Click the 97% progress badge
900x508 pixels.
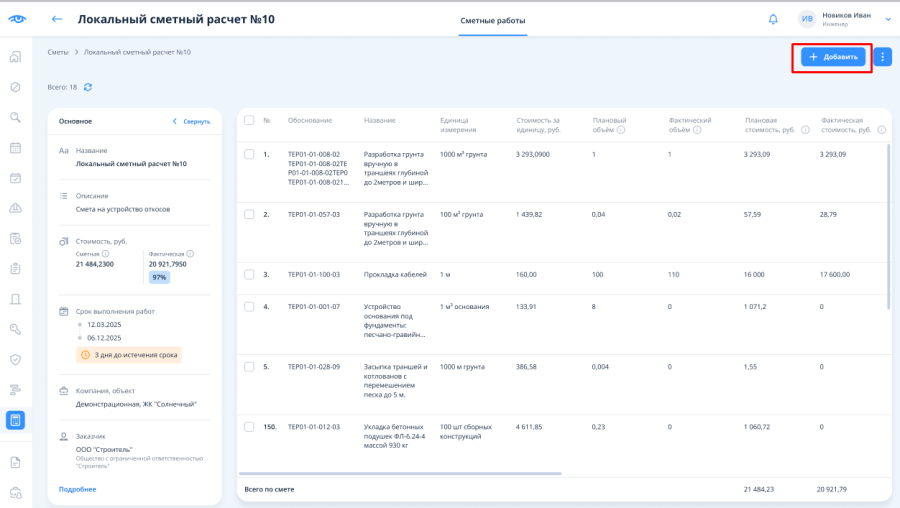pos(159,277)
